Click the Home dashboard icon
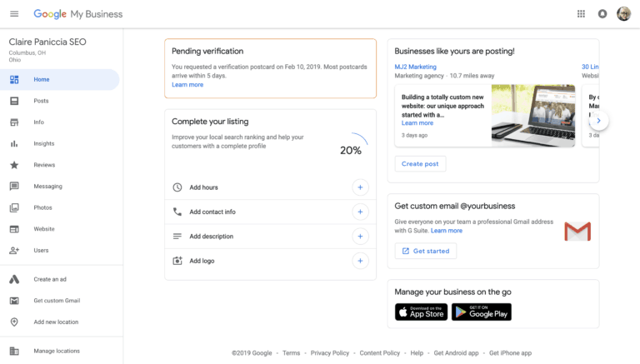The height and width of the screenshot is (364, 640). coord(14,80)
